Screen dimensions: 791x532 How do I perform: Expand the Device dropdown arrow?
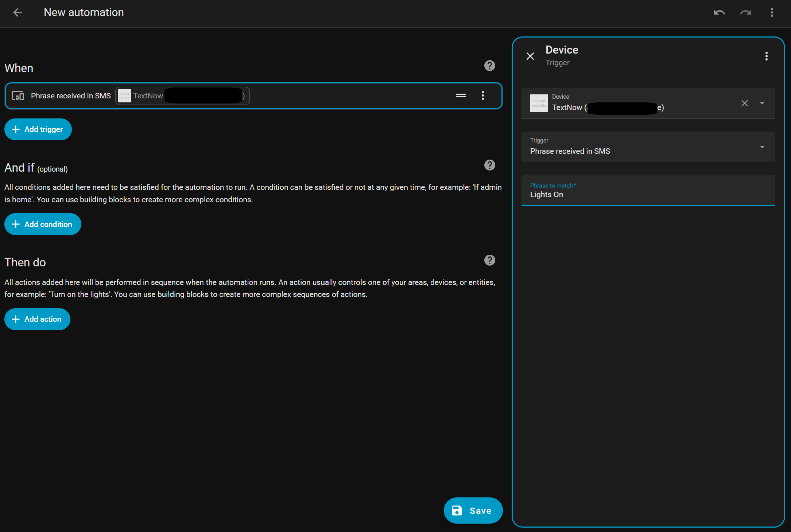pyautogui.click(x=762, y=103)
